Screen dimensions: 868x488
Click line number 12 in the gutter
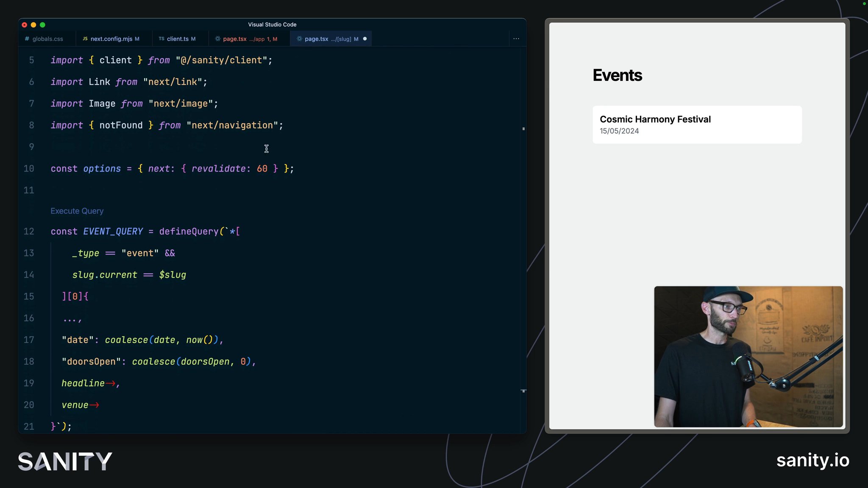(x=29, y=232)
